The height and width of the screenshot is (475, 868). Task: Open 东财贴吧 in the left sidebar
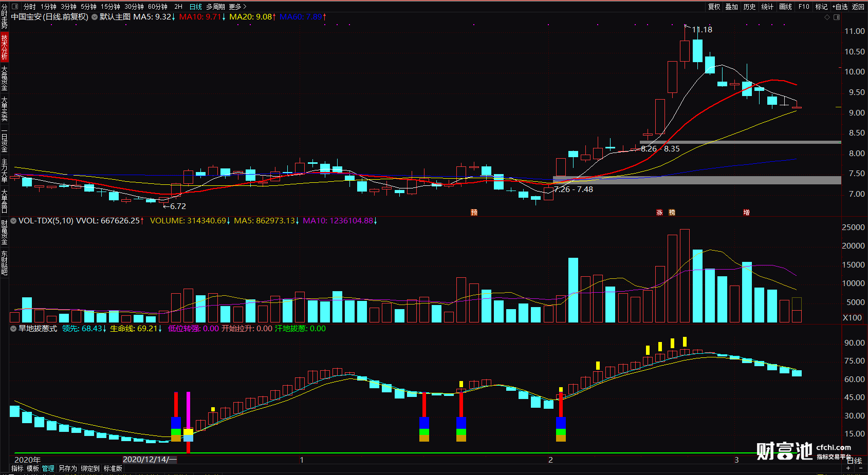tap(4, 263)
